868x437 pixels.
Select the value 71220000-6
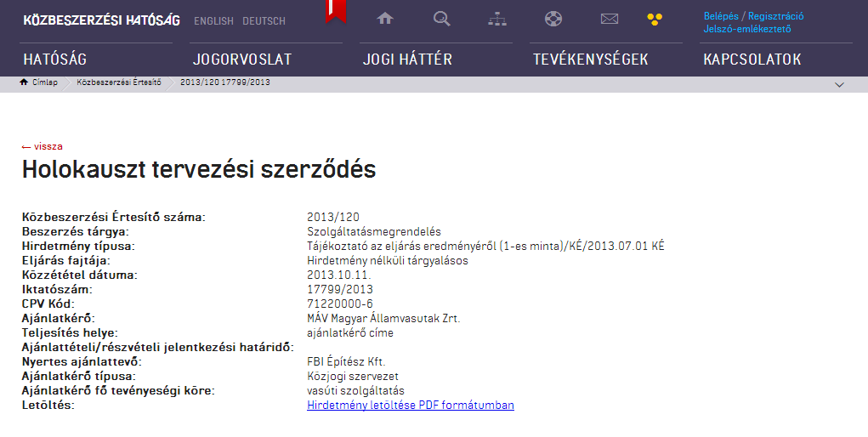pos(340,304)
